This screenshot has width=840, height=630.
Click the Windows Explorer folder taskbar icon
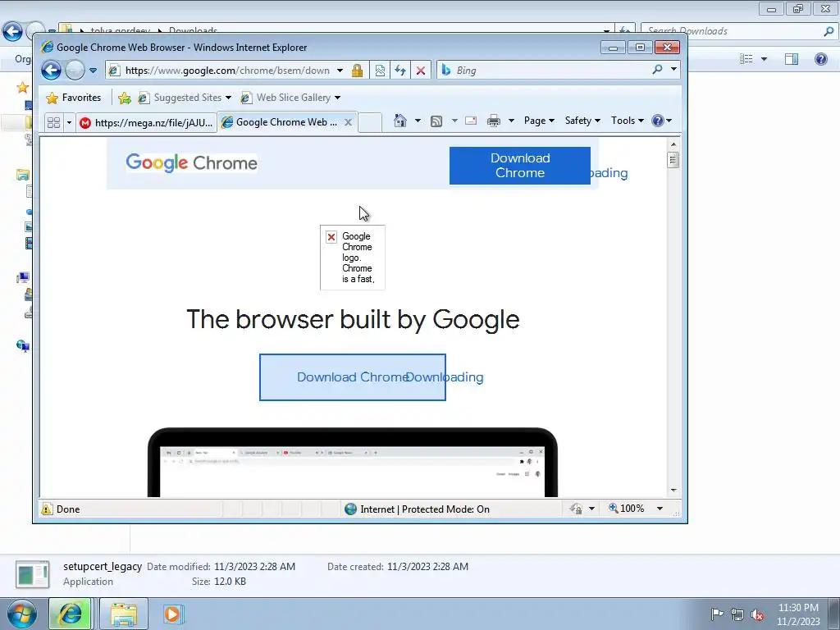124,614
